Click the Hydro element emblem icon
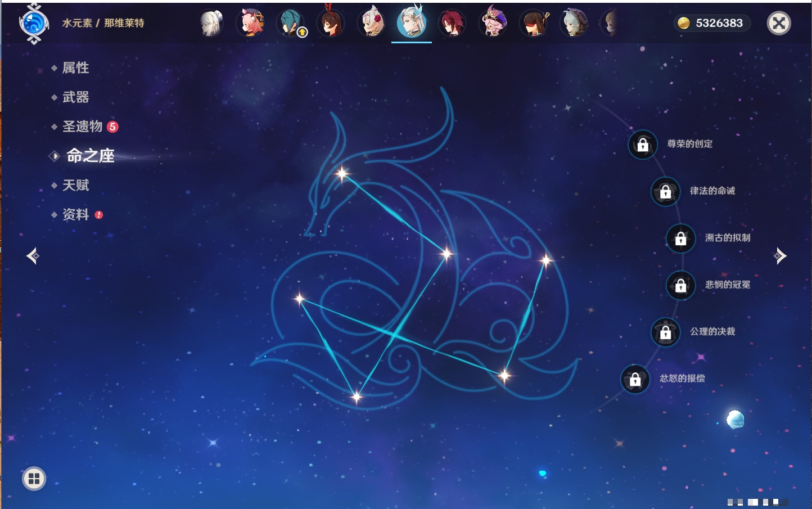Viewport: 812px width, 509px height. 34,24
